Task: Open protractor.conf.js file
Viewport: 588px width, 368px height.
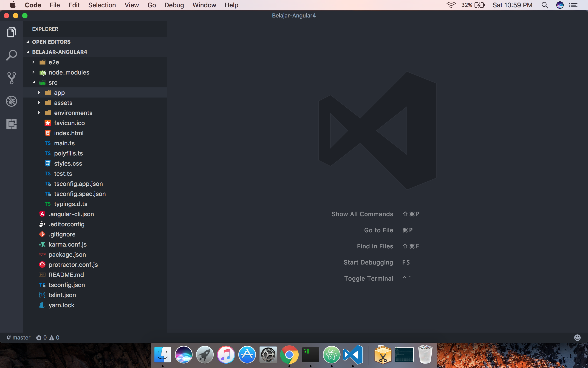Action: pyautogui.click(x=95, y=265)
